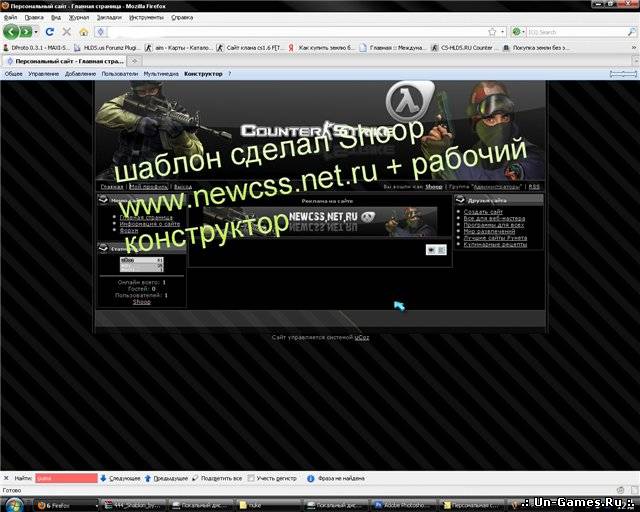The width and height of the screenshot is (640, 512).
Task: Open the CS-HLDS.RU Counter bookmark
Action: click(462, 48)
